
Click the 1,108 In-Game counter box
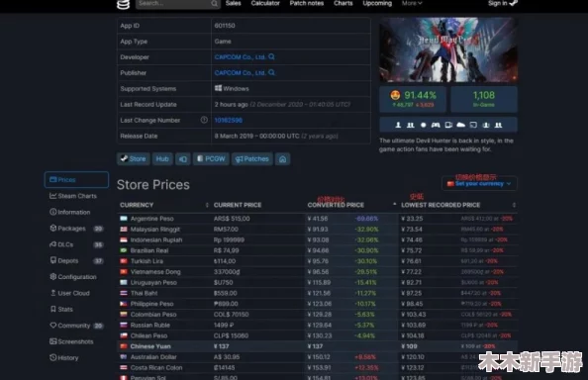point(484,99)
